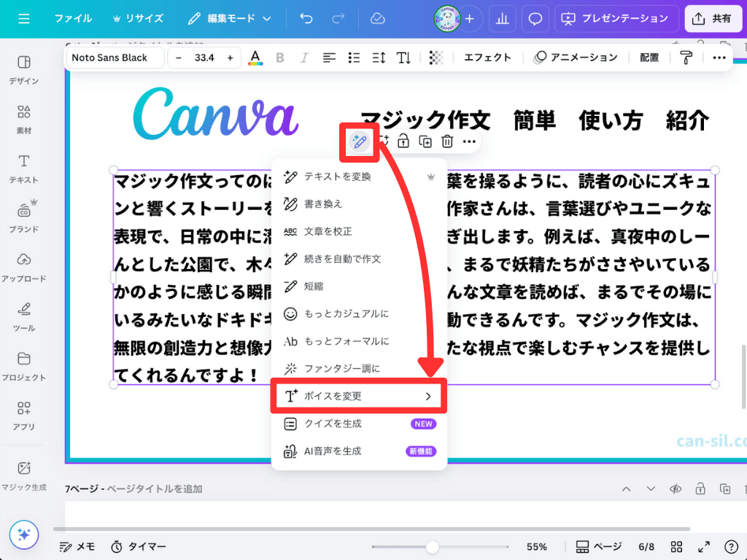747x560 pixels.
Task: Open the toolbar more options ellipsis
Action: tap(719, 58)
